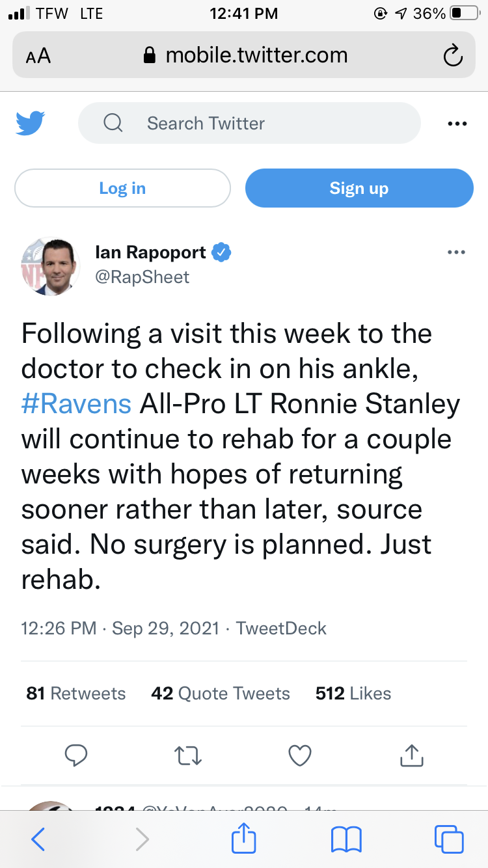Open the #Ravens hashtag link
The width and height of the screenshot is (488, 868).
tap(76, 403)
